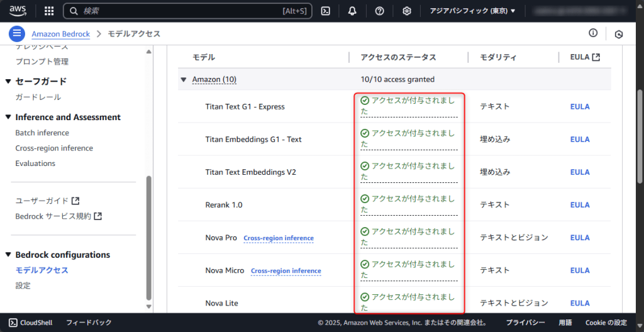This screenshot has height=332, width=644.
Task: Collapse the セーフガード sidebar section
Action: (x=9, y=81)
